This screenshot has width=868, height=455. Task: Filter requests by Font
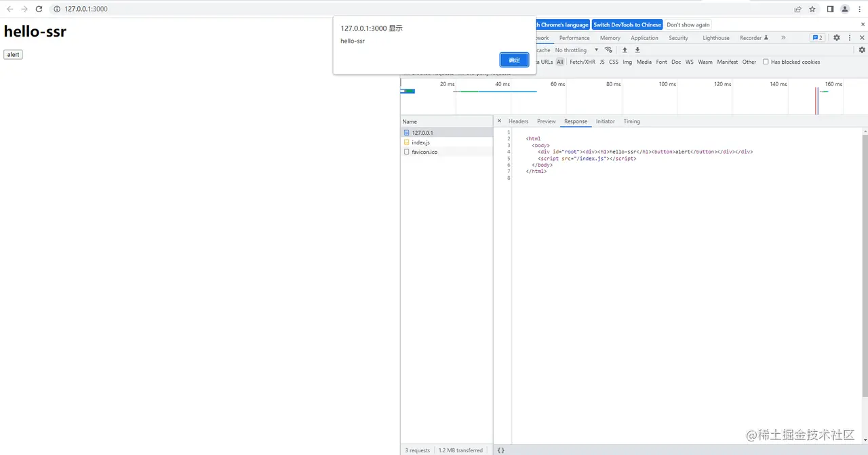pyautogui.click(x=662, y=62)
